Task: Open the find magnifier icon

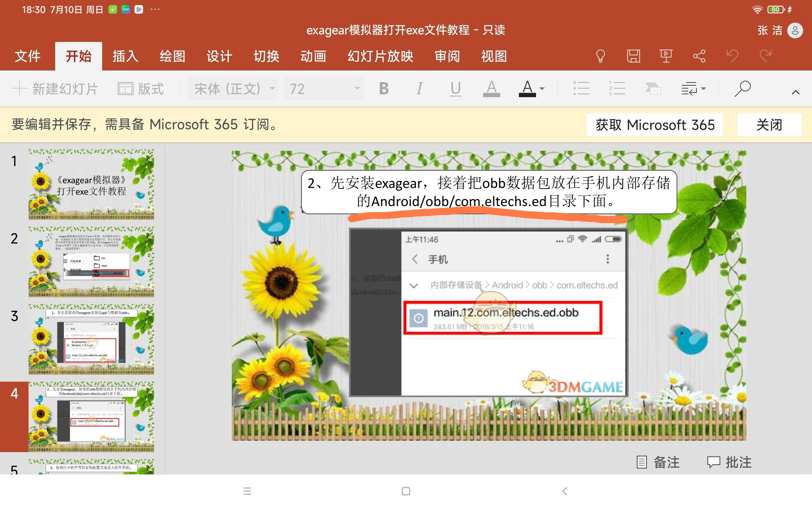Action: (742, 88)
